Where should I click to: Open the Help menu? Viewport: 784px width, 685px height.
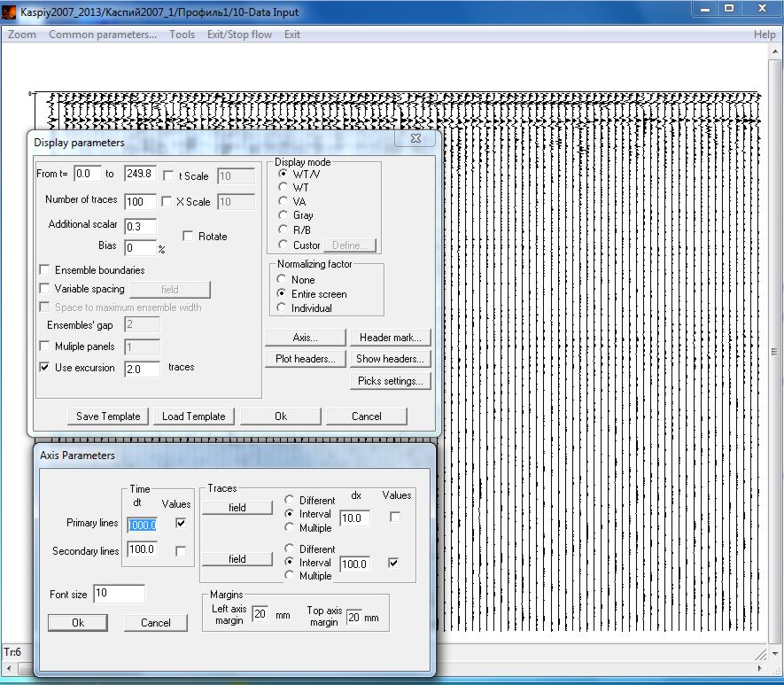click(765, 35)
